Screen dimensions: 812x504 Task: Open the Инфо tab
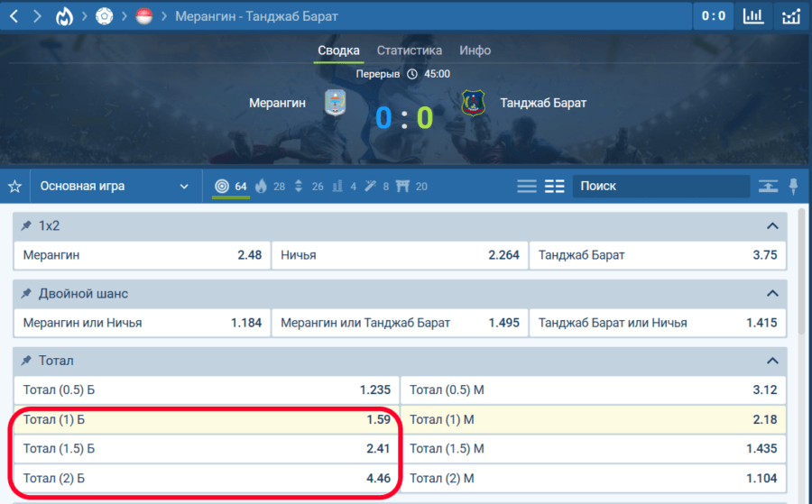pos(475,50)
